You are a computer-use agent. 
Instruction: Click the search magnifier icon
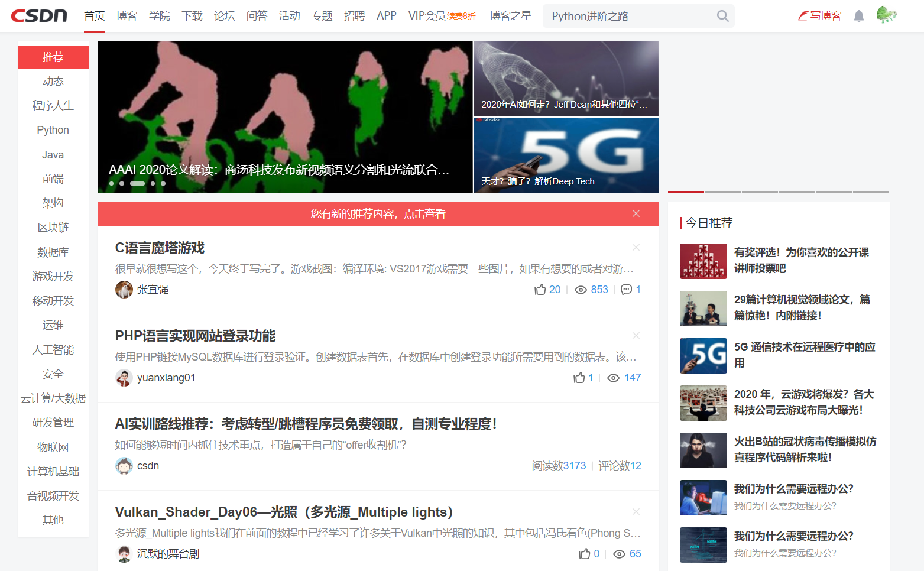click(722, 16)
